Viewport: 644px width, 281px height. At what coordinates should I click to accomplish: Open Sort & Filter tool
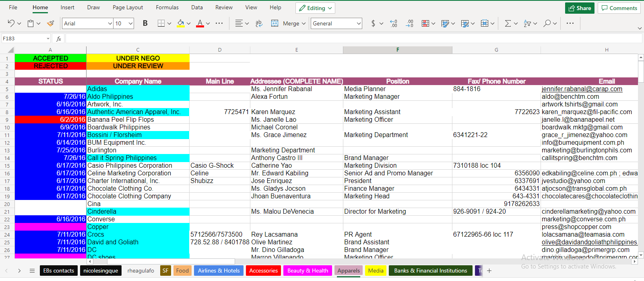click(527, 23)
